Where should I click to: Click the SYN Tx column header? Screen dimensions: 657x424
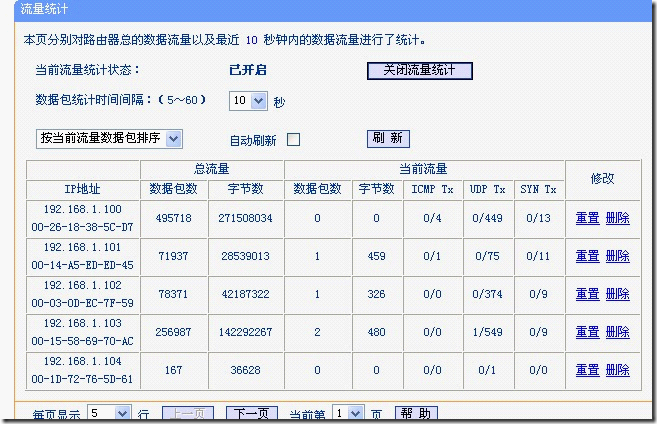pyautogui.click(x=538, y=189)
